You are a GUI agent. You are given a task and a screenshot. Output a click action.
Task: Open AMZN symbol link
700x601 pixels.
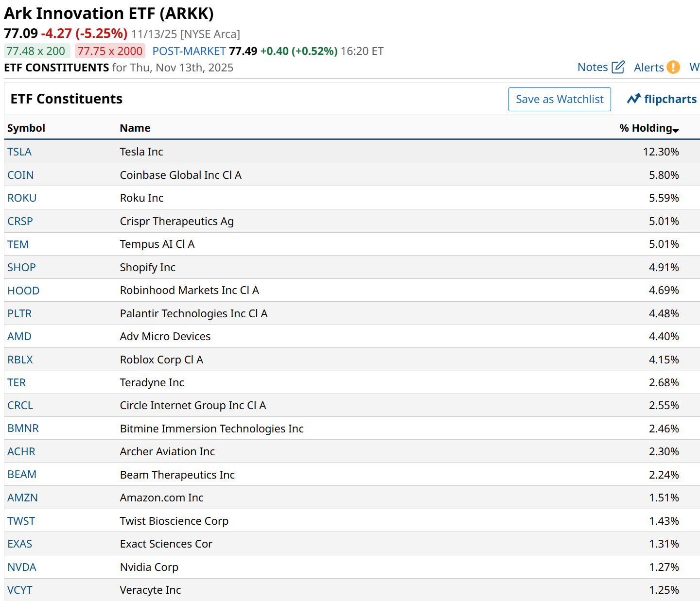click(22, 498)
